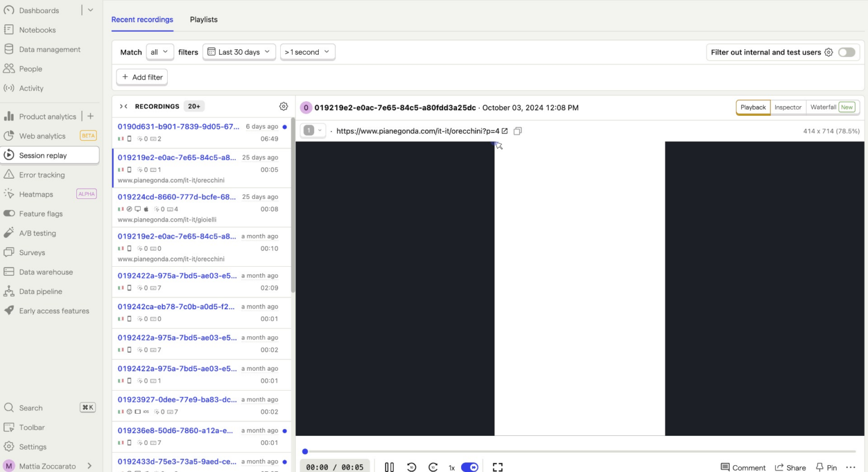868x472 pixels.
Task: Add new insight next to Product analytics
Action: tap(90, 116)
